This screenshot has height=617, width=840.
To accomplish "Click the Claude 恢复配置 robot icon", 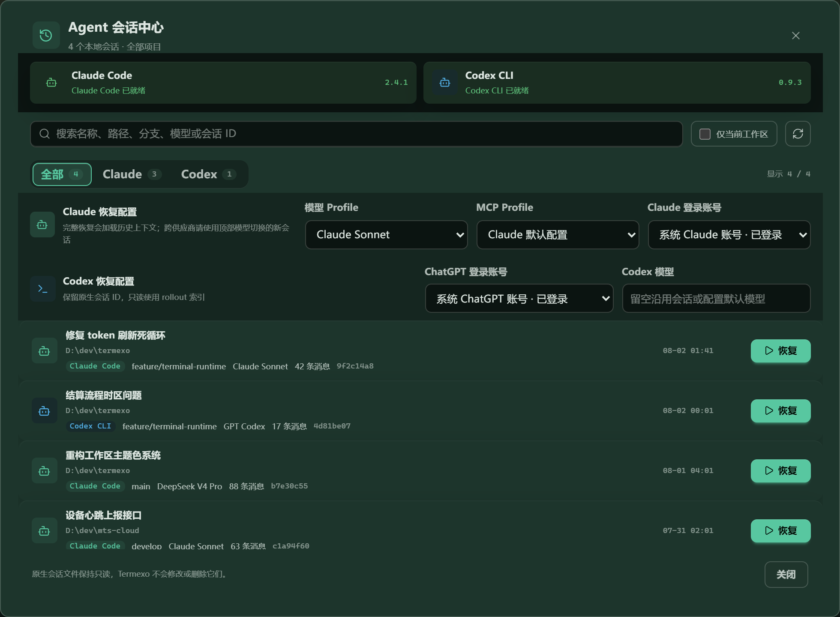I will (x=42, y=225).
